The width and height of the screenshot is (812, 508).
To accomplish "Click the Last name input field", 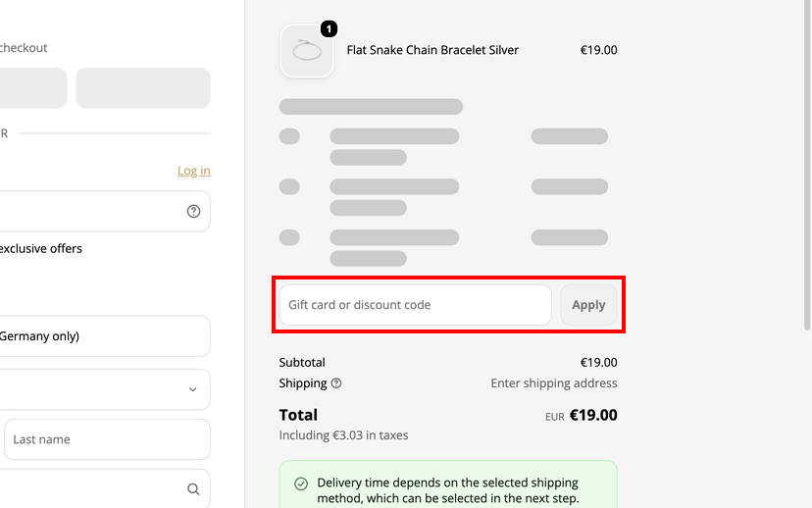I will (107, 439).
